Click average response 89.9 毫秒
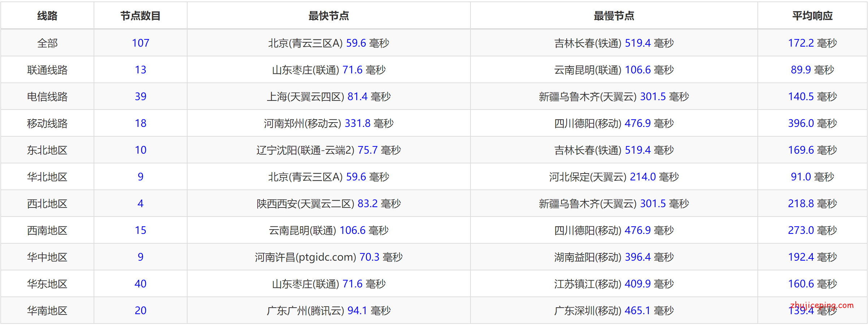Image resolution: width=868 pixels, height=325 pixels. point(812,70)
